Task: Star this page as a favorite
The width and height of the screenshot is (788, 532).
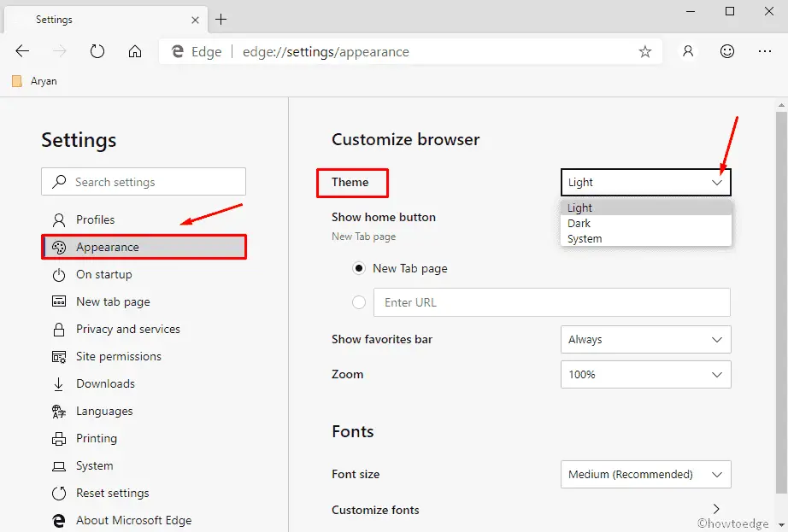Action: click(645, 51)
